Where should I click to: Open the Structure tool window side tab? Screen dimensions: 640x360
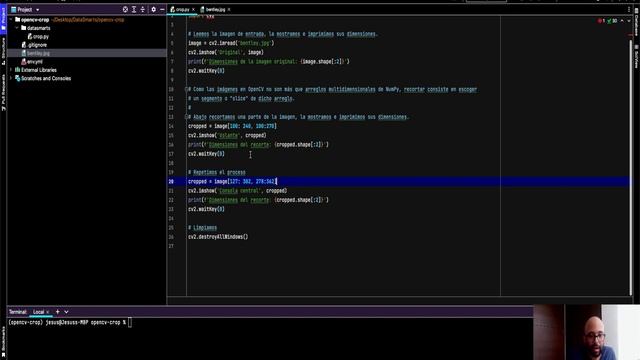tap(3, 51)
